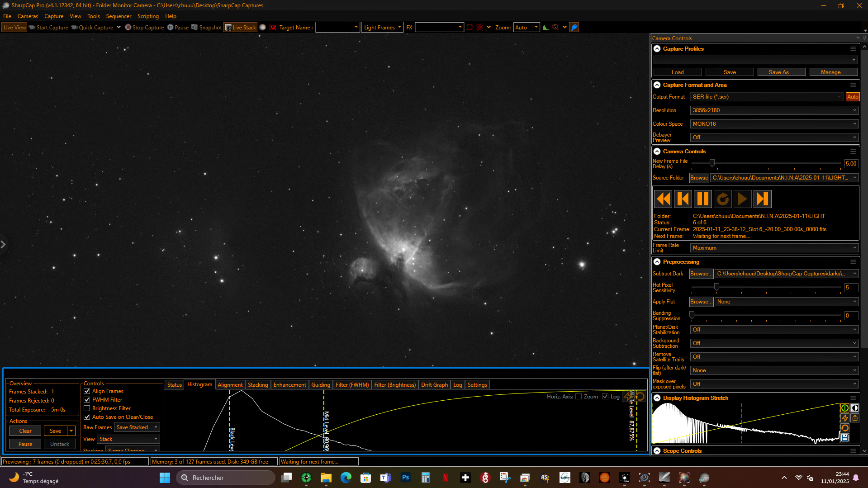Screen dimensions: 868x488
Task: Open the Sequencer menu
Action: coord(119,16)
